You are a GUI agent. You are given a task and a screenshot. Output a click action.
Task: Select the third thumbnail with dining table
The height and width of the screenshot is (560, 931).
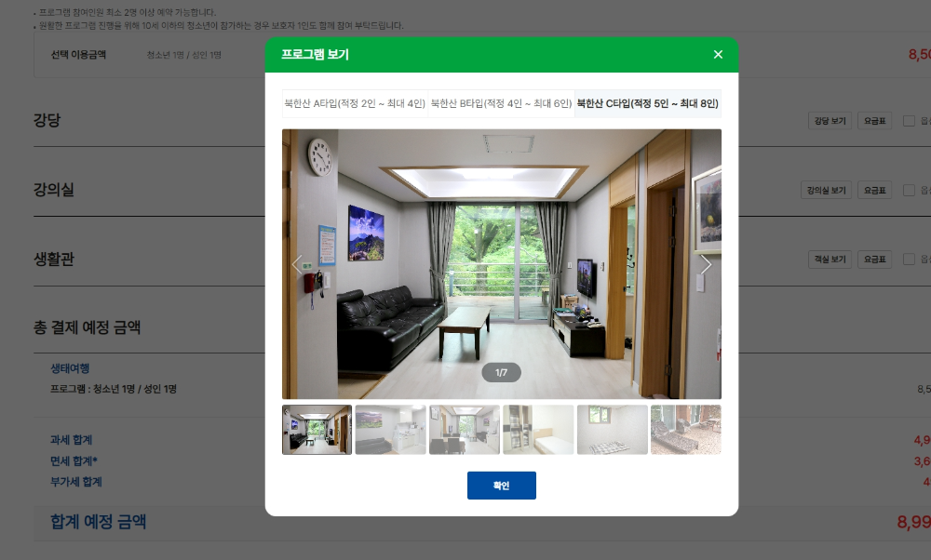(465, 430)
